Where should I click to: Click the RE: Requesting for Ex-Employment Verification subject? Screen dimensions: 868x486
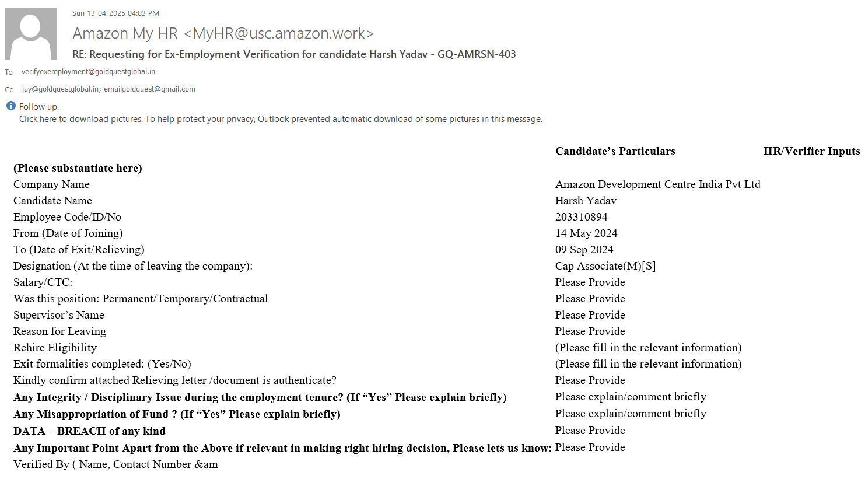[x=294, y=54]
